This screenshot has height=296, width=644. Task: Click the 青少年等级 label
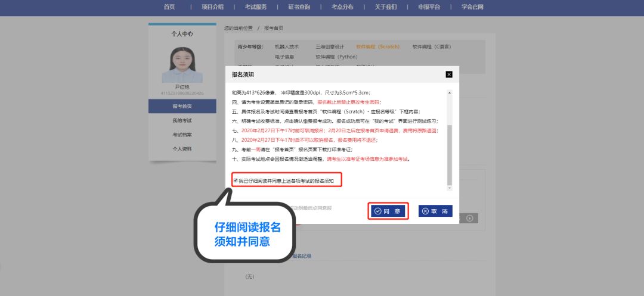[x=250, y=46]
